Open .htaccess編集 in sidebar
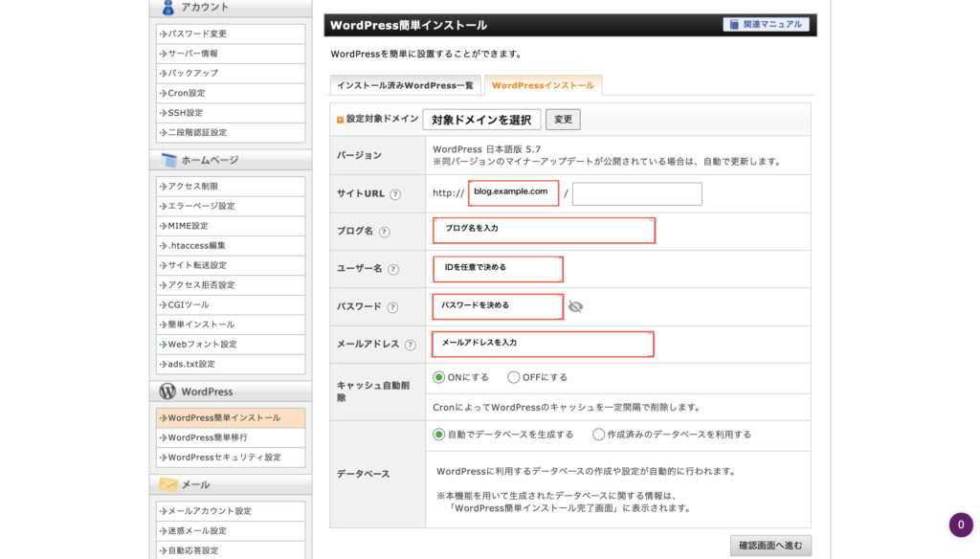The image size is (980, 559). click(231, 246)
